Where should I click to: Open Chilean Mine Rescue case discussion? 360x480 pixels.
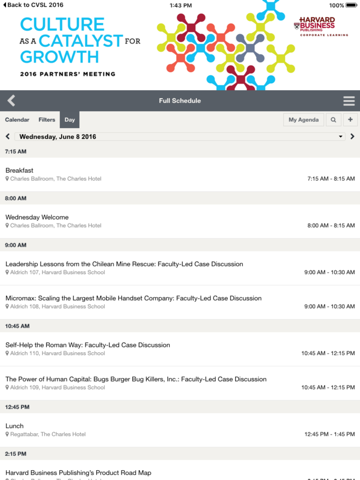pos(180,268)
